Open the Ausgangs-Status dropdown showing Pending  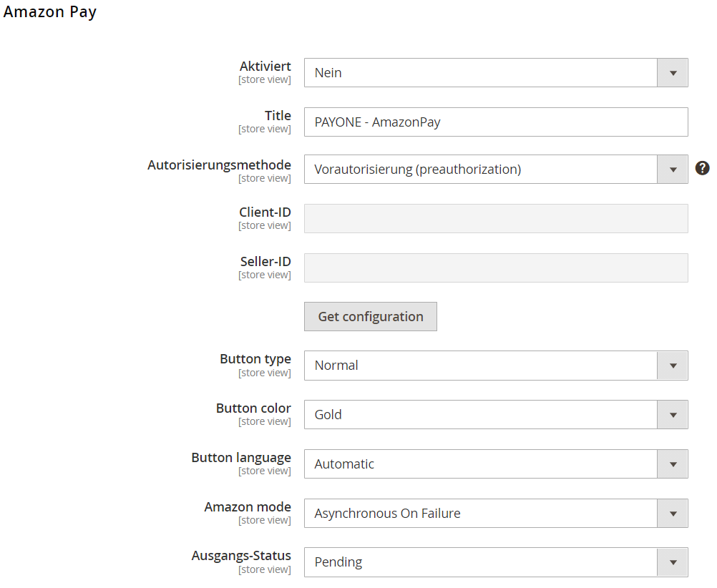point(496,562)
